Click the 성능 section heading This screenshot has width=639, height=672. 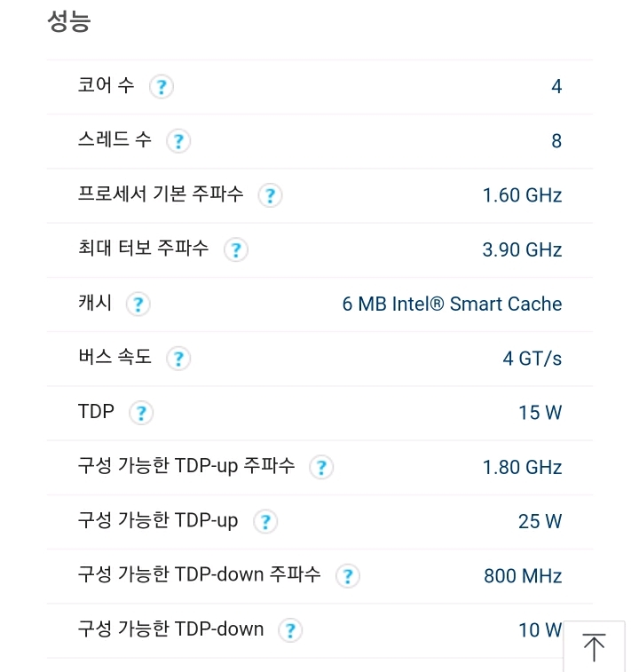68,20
